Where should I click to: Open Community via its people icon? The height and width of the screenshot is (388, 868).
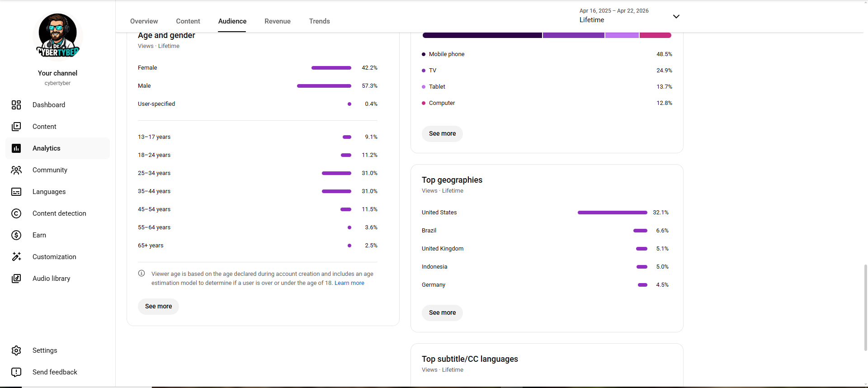(16, 170)
